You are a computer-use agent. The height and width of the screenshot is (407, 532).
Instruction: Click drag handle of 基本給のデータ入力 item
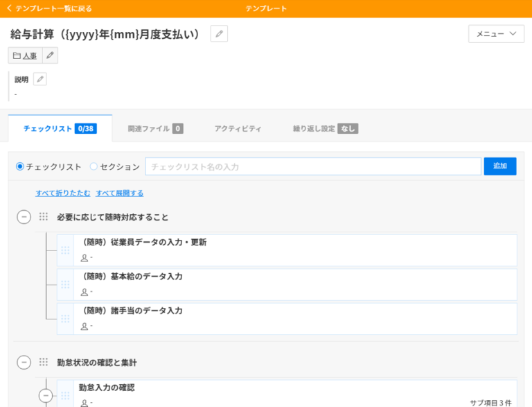(x=66, y=284)
